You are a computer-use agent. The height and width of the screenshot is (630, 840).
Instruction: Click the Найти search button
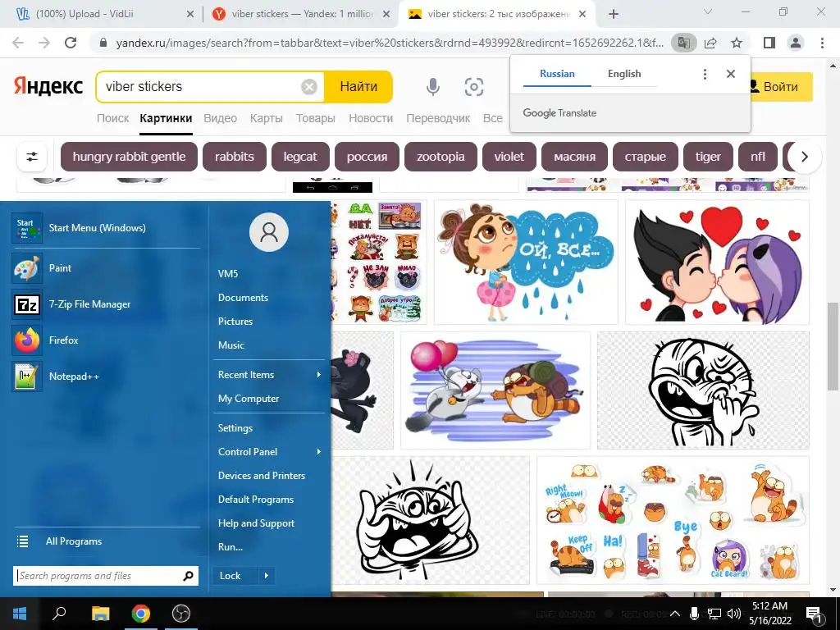(358, 87)
